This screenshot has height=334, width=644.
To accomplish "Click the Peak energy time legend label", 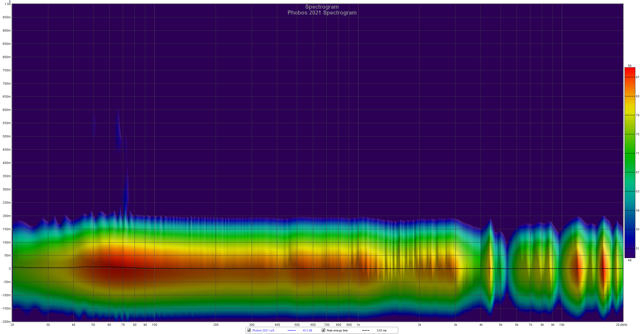I will coord(337,330).
